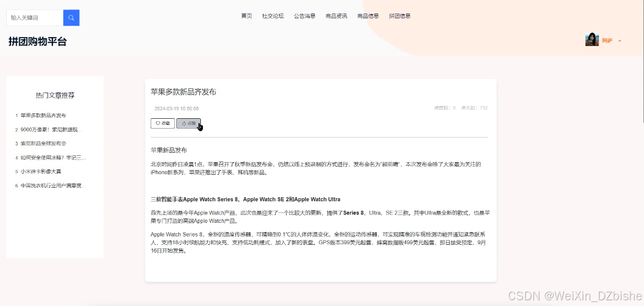The image size is (644, 306).
Task: Click the article title at the card top
Action: point(183,92)
